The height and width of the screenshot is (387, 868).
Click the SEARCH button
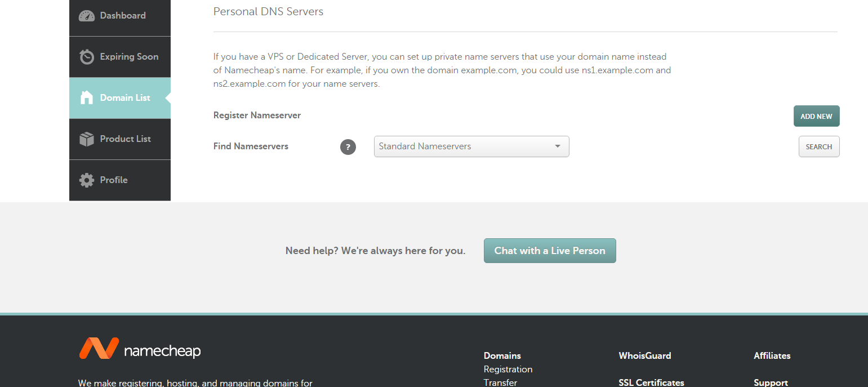click(x=819, y=146)
